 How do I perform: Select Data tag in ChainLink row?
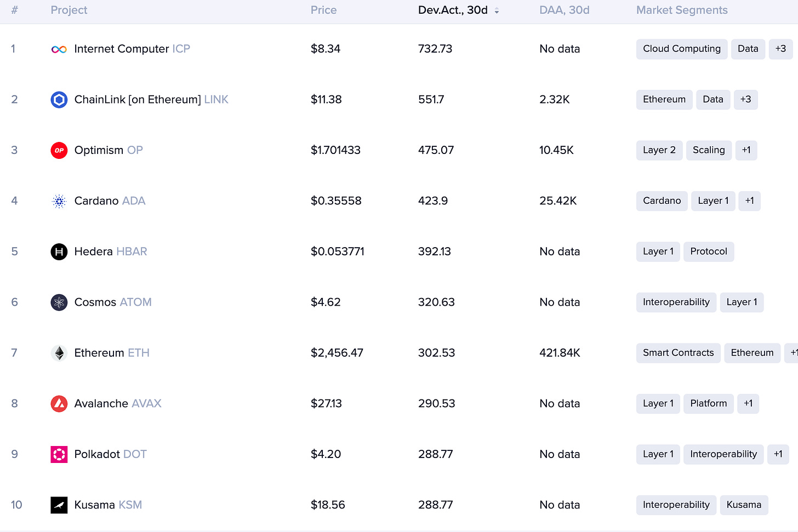point(713,100)
